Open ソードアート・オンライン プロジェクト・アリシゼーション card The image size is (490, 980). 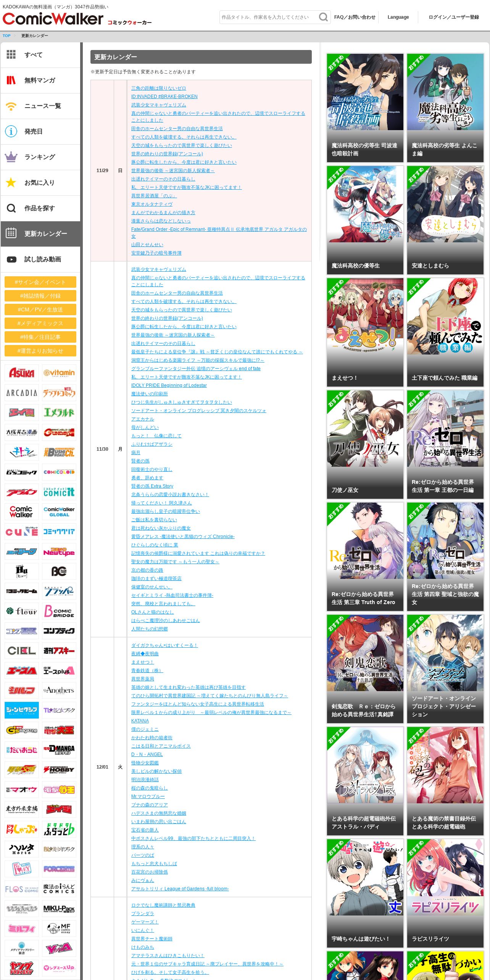point(445,669)
